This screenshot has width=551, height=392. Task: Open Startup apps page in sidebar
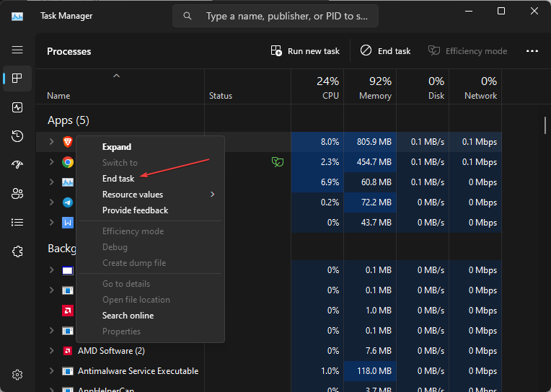coord(17,165)
